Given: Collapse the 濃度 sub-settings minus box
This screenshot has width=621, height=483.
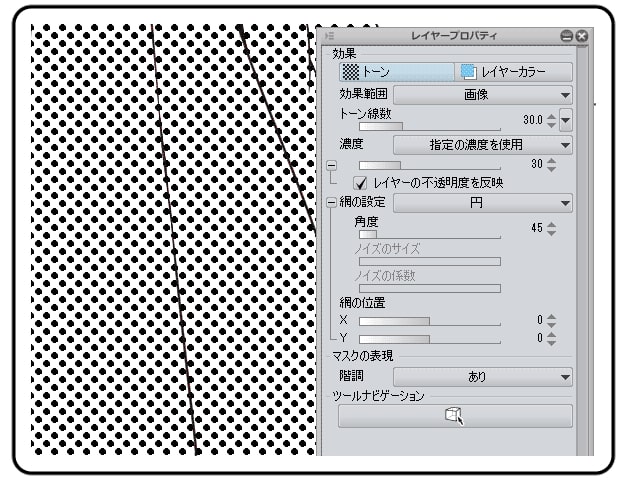Looking at the screenshot, I should (331, 165).
